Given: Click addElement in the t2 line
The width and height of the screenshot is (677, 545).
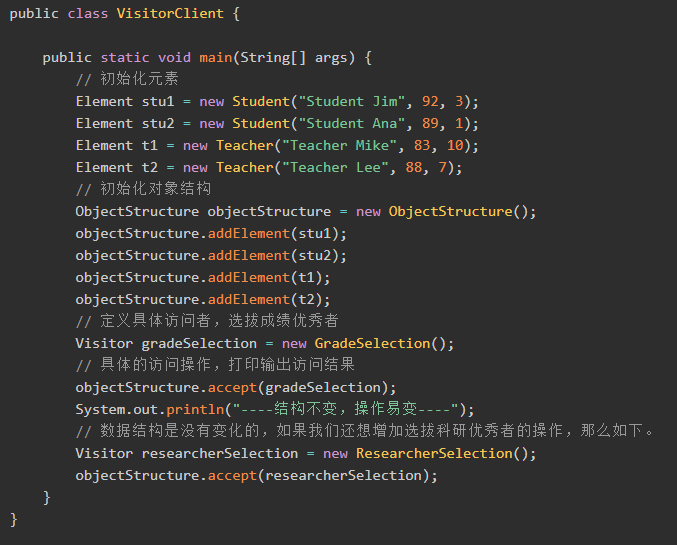Looking at the screenshot, I should [x=249, y=300].
